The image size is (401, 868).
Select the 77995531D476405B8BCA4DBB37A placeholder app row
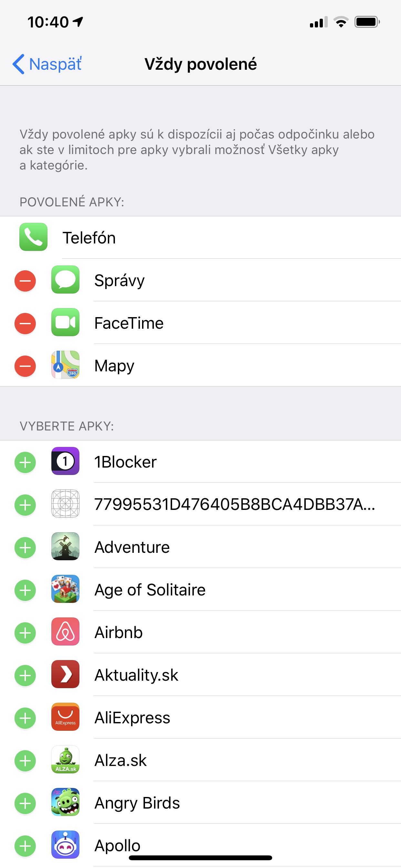200,504
